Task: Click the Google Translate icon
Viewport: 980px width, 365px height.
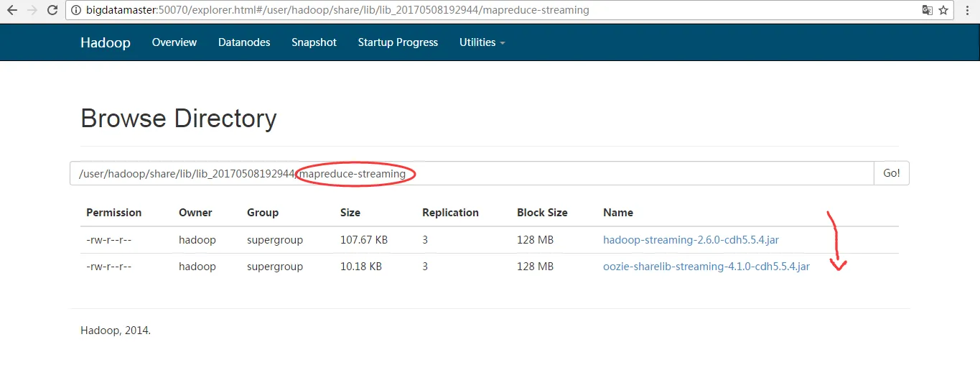Action: tap(927, 11)
